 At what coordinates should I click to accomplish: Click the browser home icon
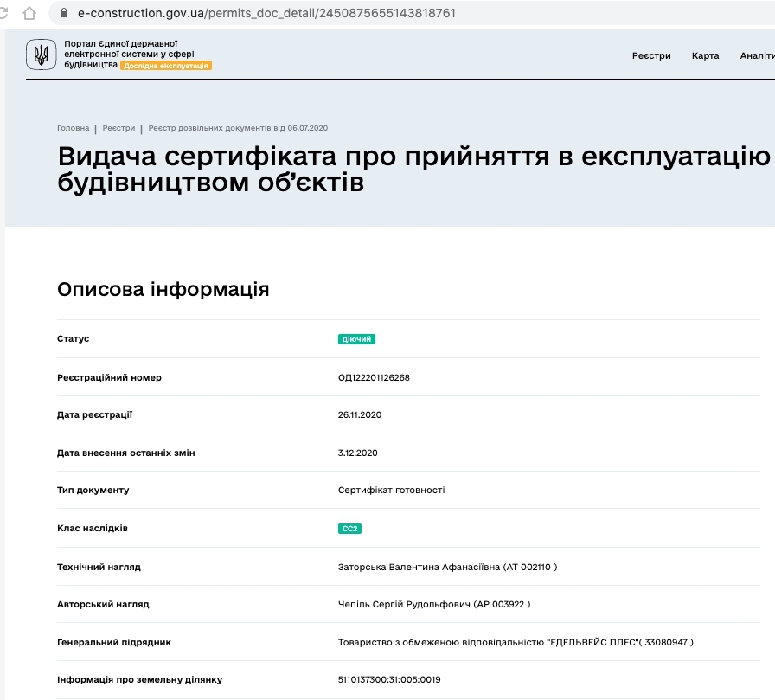click(x=29, y=13)
